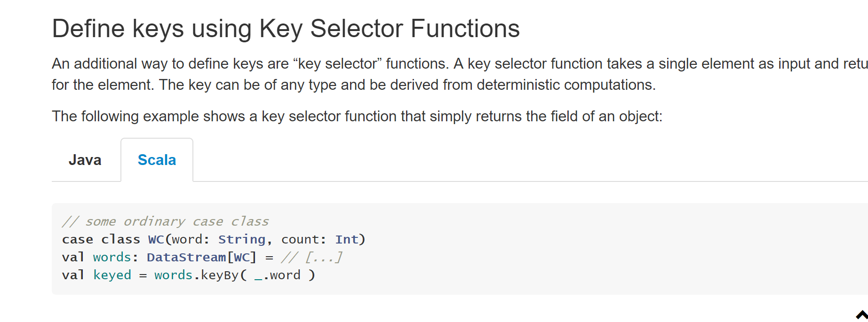Viewport: 868px width, 322px height.
Task: Click the word 'Functions' in the page heading
Action: 465,29
